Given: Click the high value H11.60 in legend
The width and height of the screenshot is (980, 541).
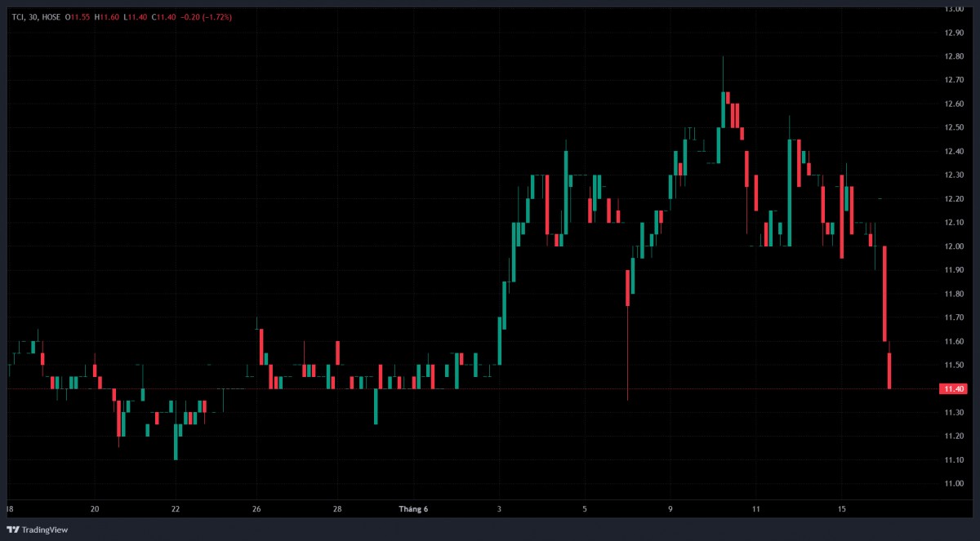Looking at the screenshot, I should point(107,16).
